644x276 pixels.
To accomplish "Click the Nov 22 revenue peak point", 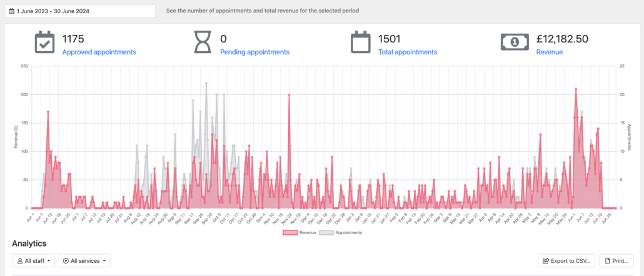I will coord(289,95).
